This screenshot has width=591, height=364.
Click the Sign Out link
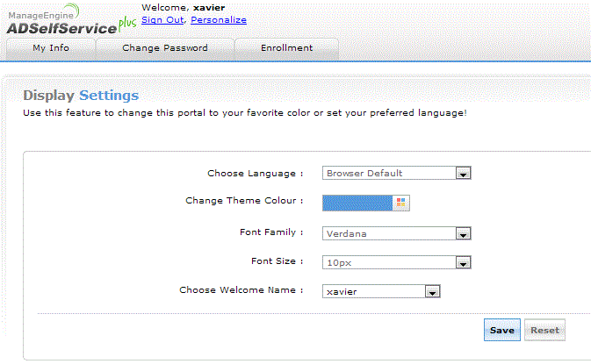pyautogui.click(x=162, y=19)
